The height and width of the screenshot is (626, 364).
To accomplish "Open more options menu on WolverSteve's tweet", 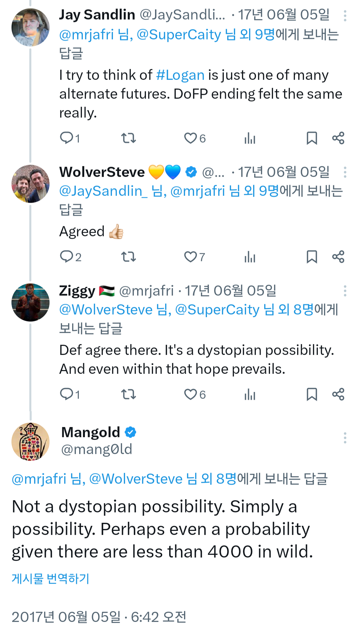I will [345, 172].
